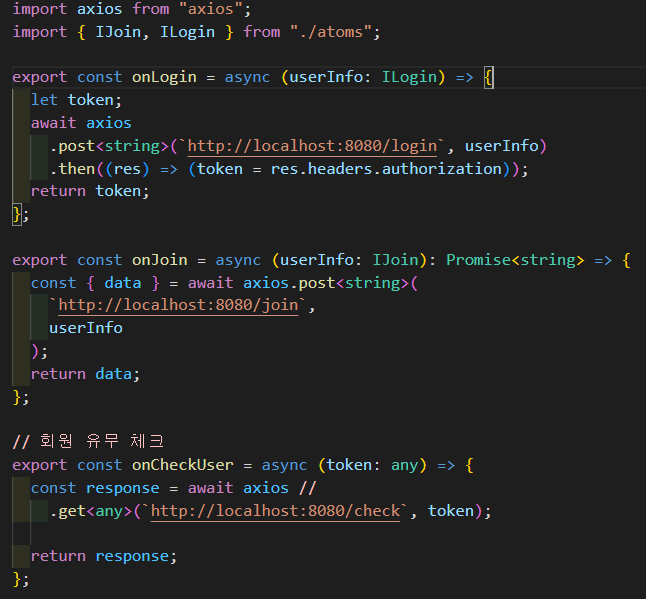Click async keyword on the onJoin line
646x599 pixels.
coord(238,260)
